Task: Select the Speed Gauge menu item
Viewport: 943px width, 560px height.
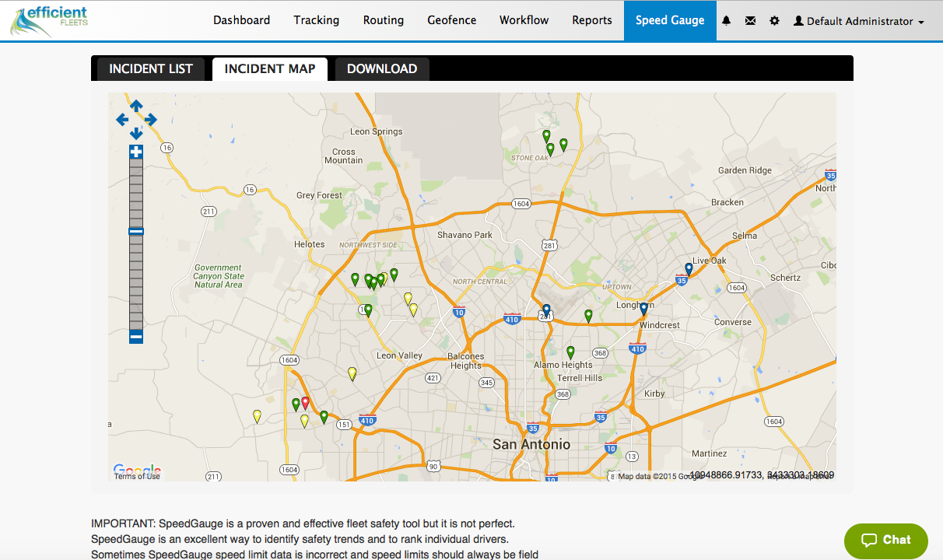Action: click(x=670, y=20)
